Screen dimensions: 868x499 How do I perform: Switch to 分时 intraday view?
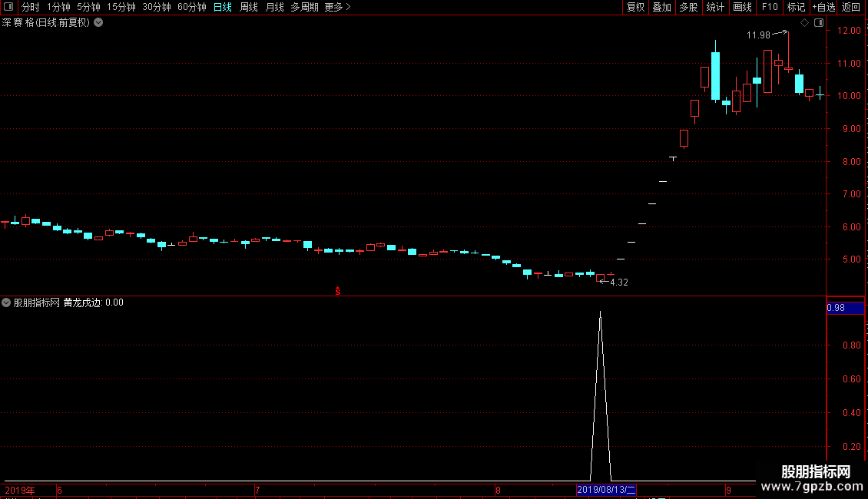[31, 7]
